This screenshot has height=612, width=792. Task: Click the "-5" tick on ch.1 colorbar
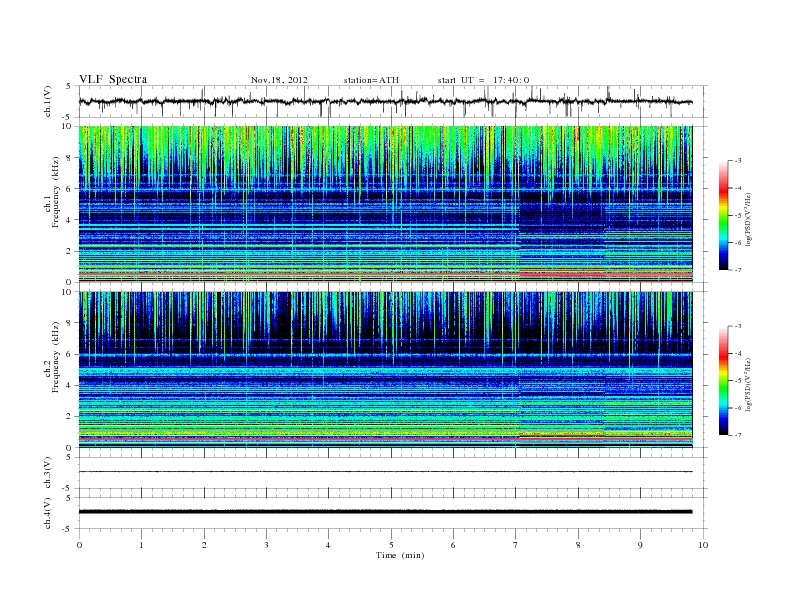click(737, 216)
